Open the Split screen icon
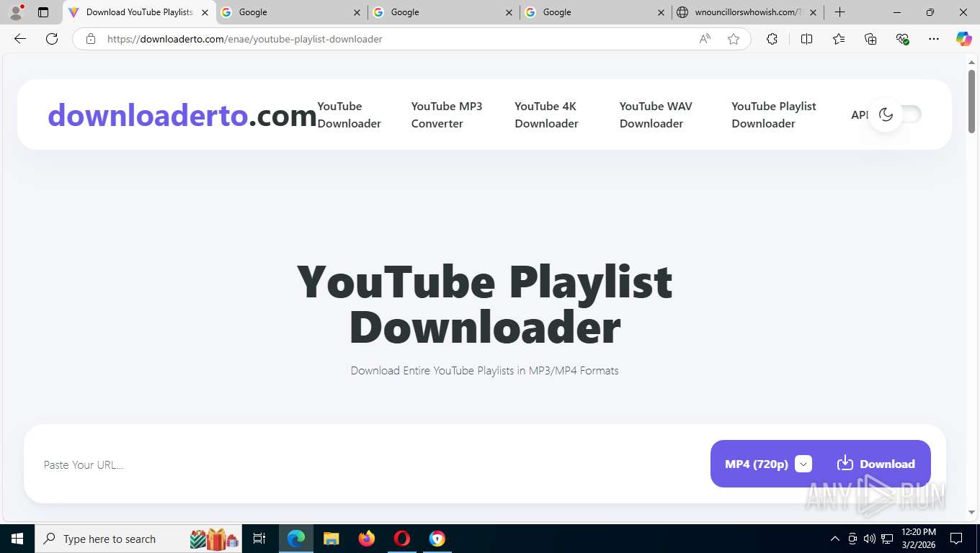Viewport: 980px width, 553px height. click(x=806, y=39)
